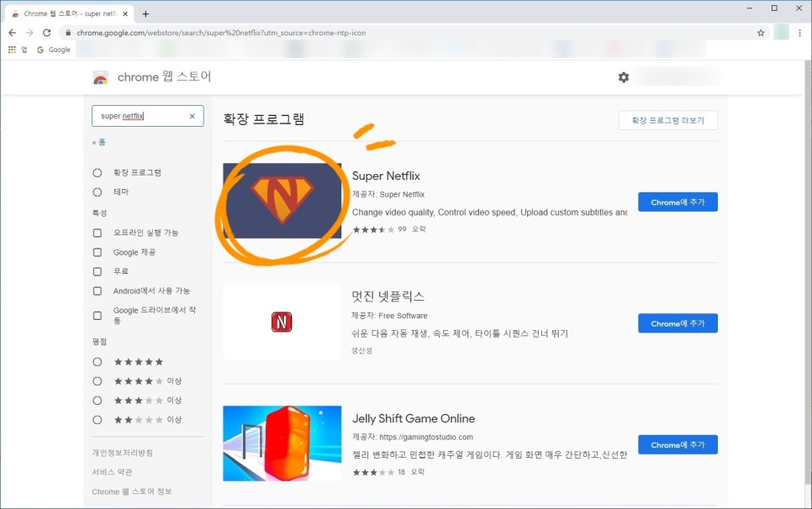Clear the super netflix search text
Viewport: 812px width, 509px height.
pyautogui.click(x=192, y=117)
